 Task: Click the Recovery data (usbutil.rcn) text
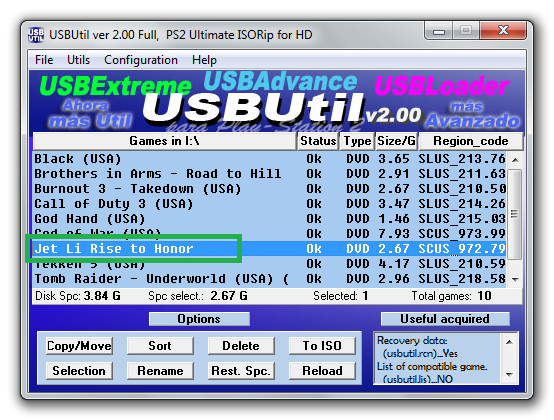[x=417, y=347]
